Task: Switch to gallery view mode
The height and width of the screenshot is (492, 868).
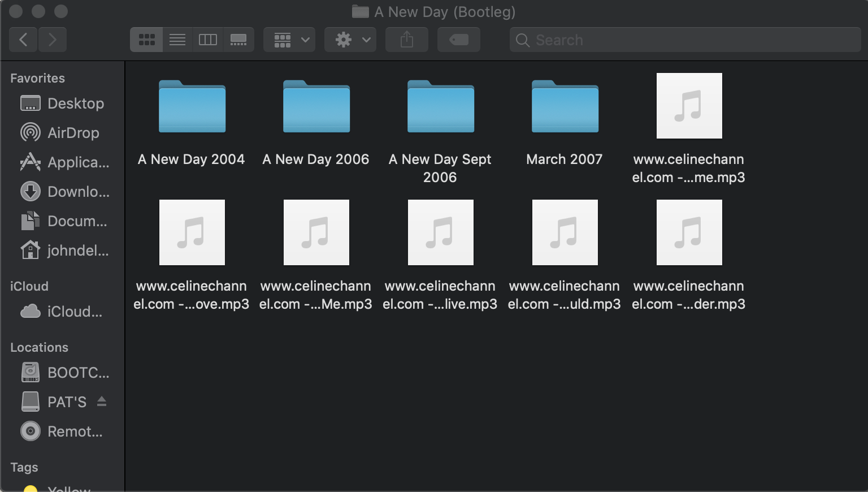Action: [x=238, y=40]
